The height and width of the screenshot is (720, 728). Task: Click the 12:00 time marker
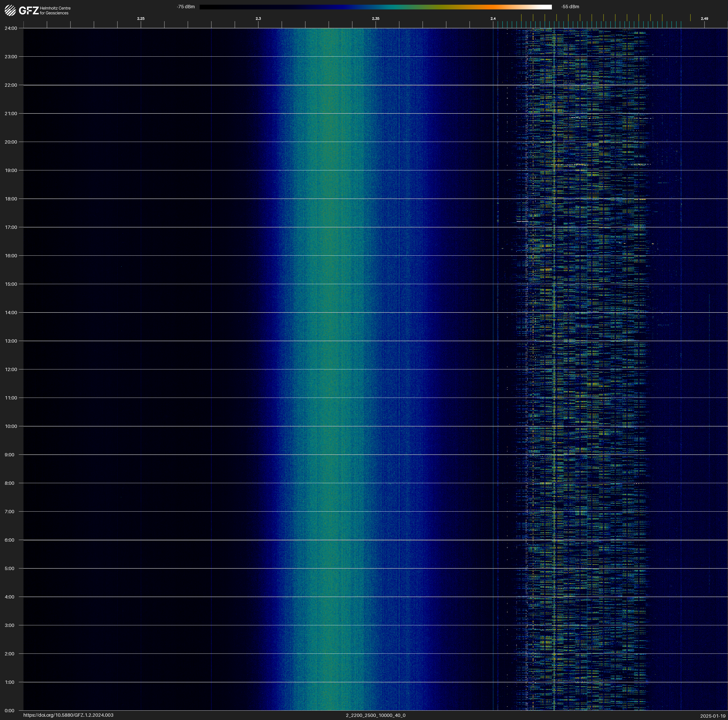[11, 369]
